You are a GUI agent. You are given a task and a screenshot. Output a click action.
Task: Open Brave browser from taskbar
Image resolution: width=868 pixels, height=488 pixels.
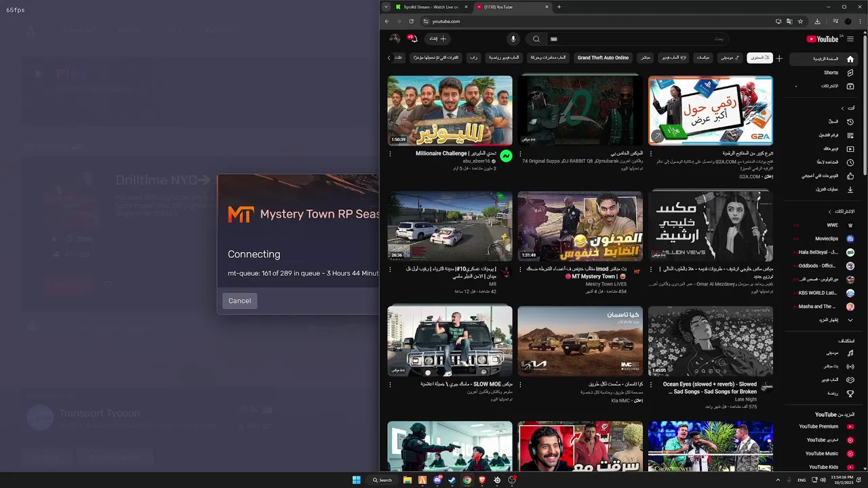coord(483,480)
